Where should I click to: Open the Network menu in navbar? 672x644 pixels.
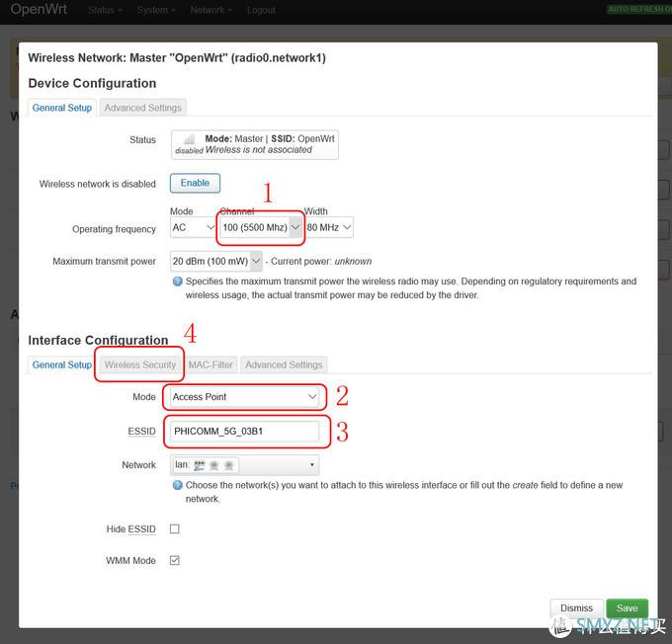[x=210, y=10]
